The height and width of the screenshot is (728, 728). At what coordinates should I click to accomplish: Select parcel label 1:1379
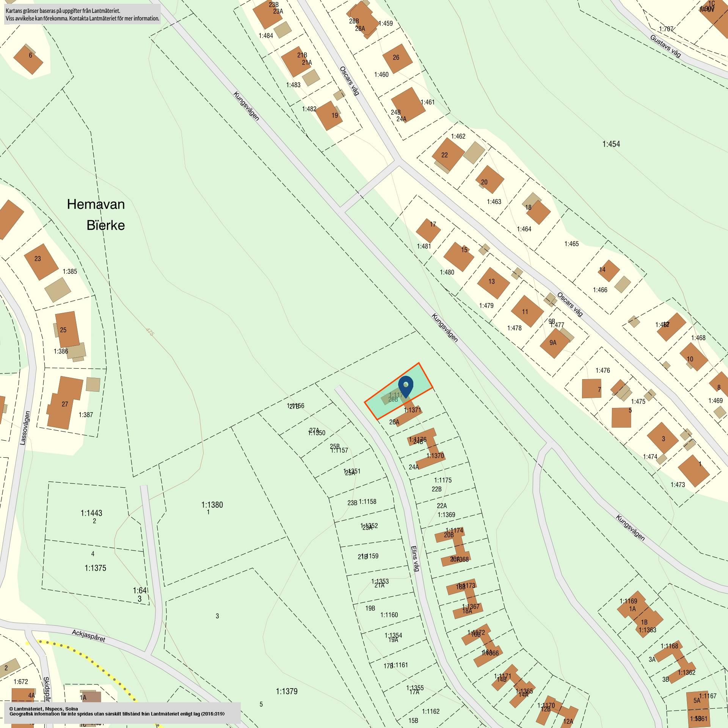(x=287, y=691)
